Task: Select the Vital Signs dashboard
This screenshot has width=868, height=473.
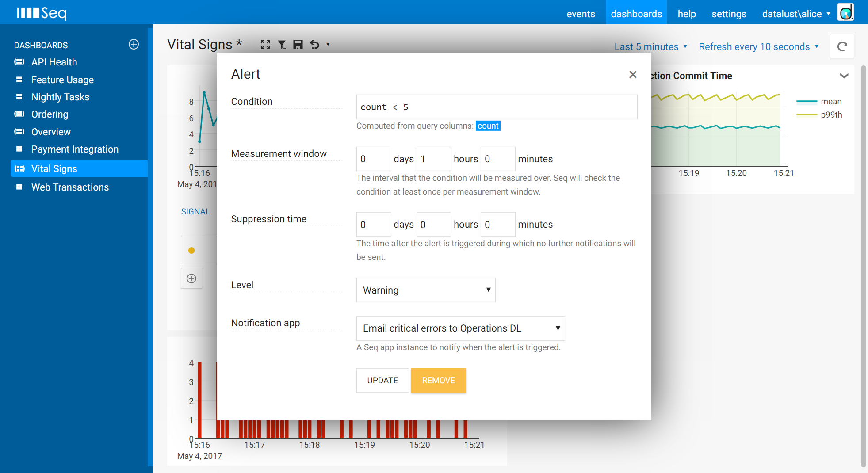Action: point(79,168)
